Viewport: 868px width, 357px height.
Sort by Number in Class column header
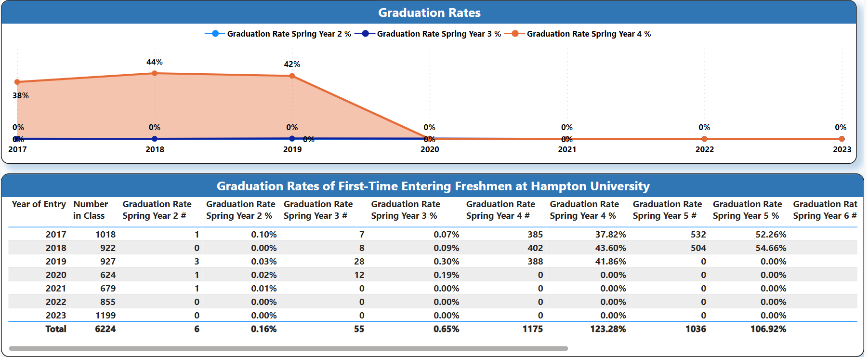(x=90, y=210)
